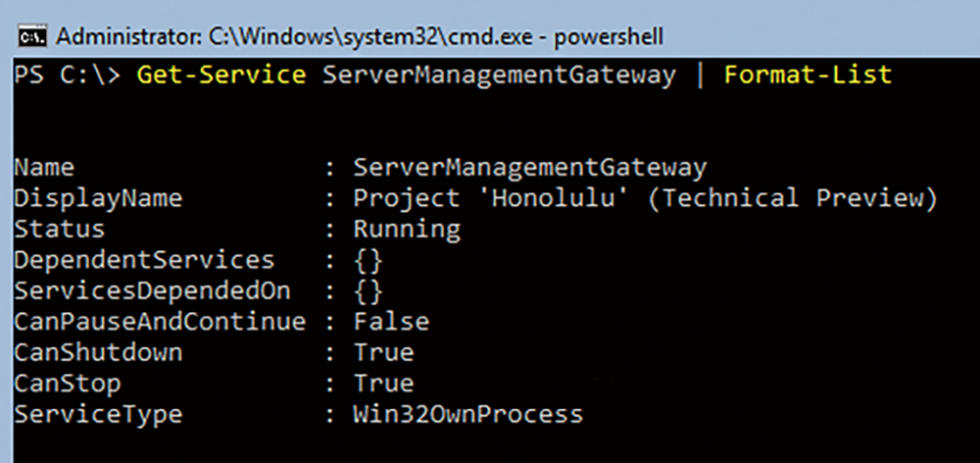Click the CanPauseAndContinue property label
This screenshot has height=463, width=980.
[x=160, y=322]
